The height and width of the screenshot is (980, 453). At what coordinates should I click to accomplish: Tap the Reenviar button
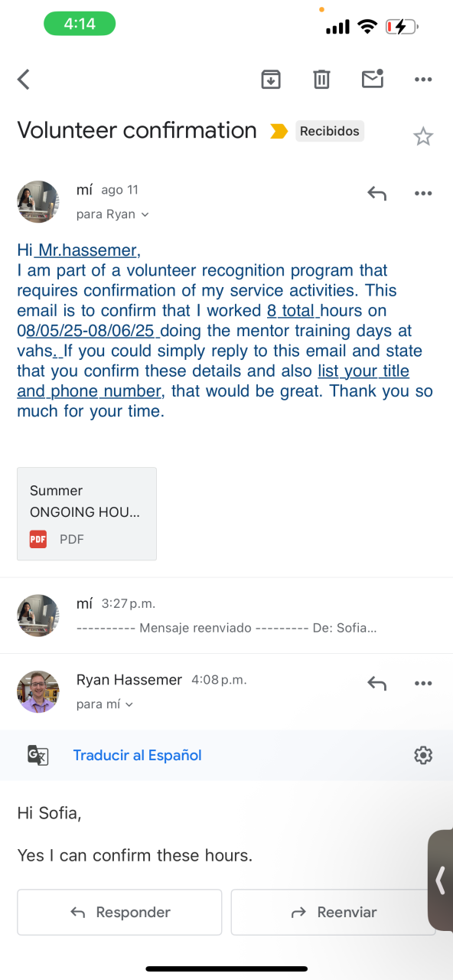(x=334, y=912)
